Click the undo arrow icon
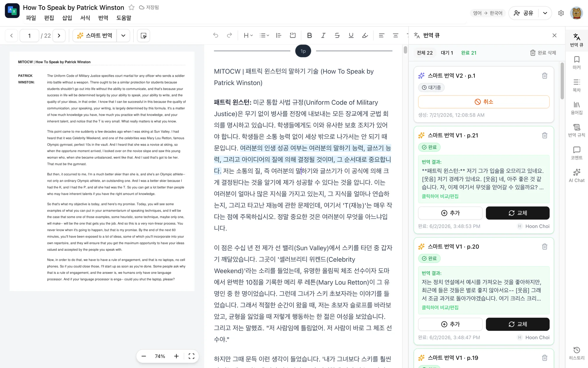Screen dimensions: 588x368 (216, 35)
